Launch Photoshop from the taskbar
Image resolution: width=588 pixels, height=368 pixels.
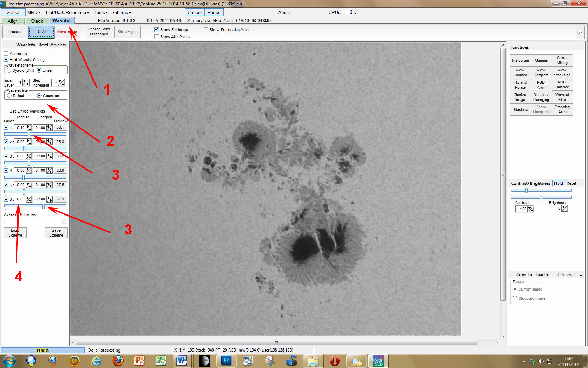pos(226,361)
